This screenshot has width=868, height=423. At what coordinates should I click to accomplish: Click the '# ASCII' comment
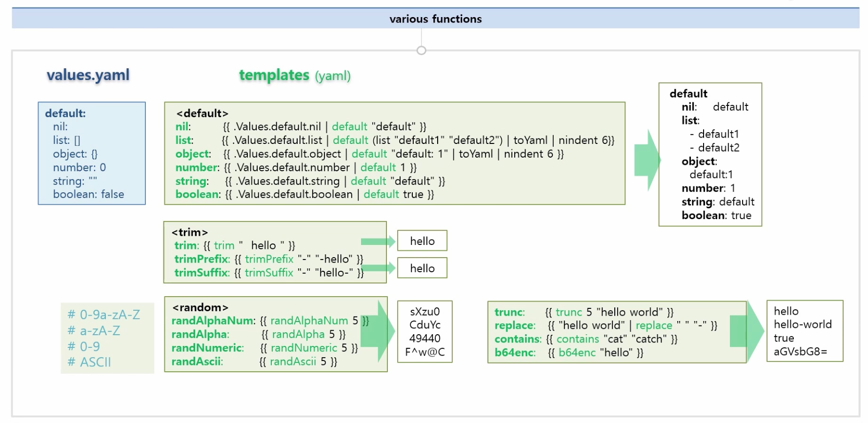(89, 362)
